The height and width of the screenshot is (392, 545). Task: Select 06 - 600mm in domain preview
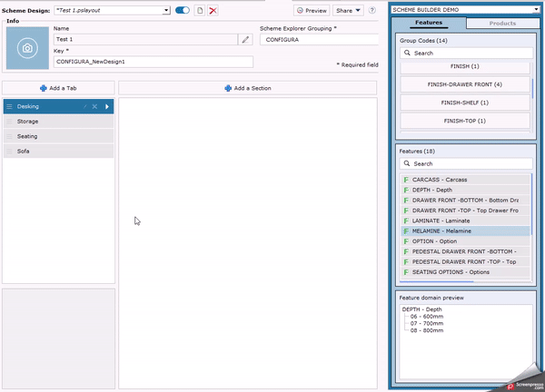tap(427, 317)
